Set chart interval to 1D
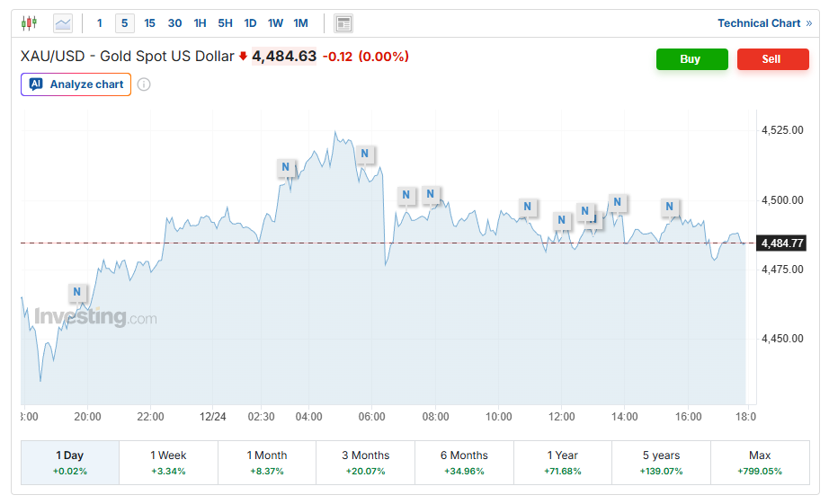829x504 pixels. point(250,23)
